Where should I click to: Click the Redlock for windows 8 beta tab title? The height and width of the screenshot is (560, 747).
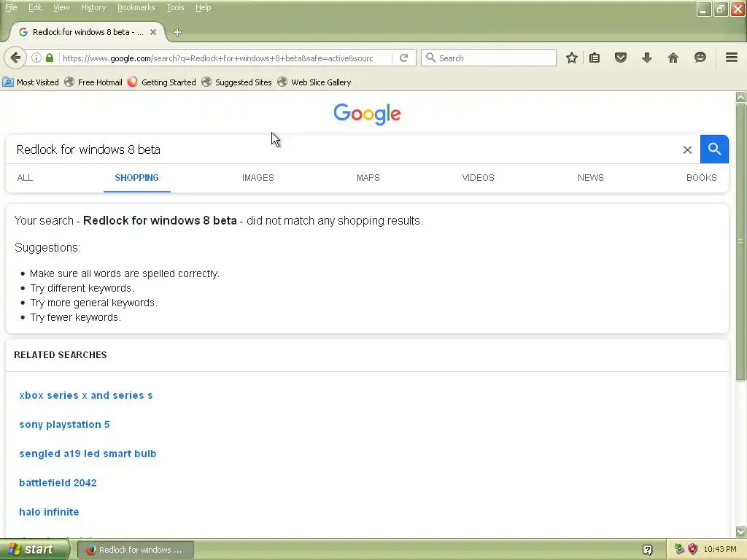(88, 32)
